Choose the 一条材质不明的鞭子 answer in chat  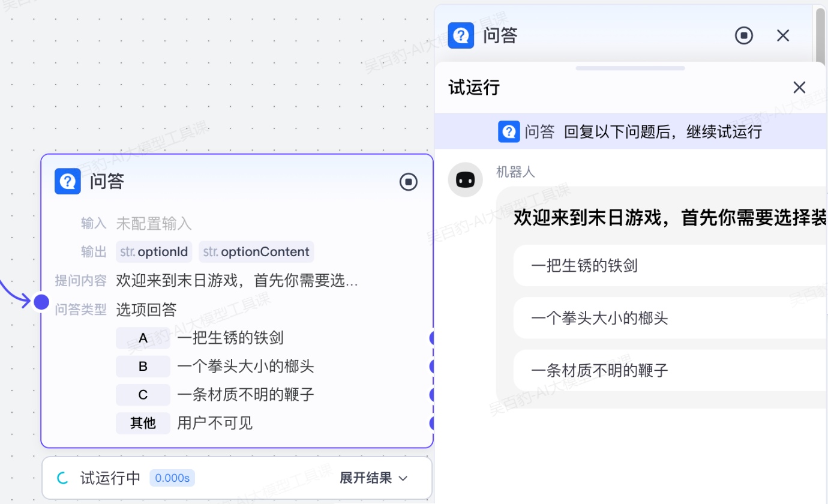(x=660, y=370)
